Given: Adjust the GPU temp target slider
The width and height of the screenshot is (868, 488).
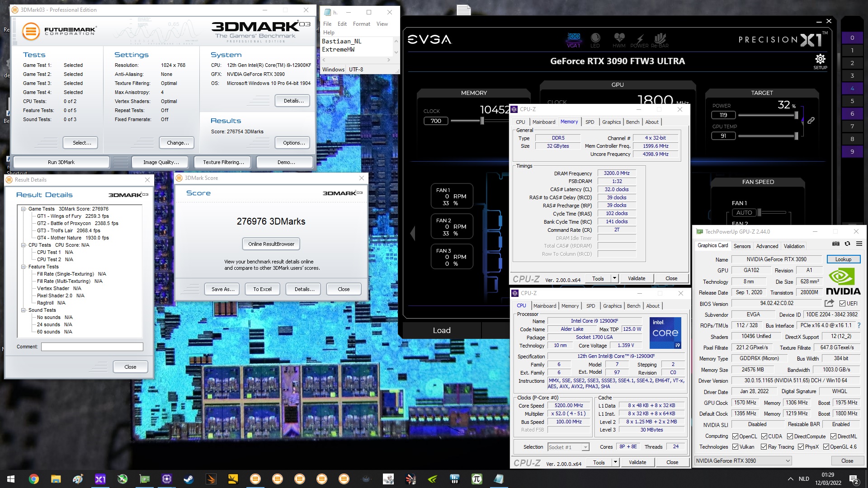Looking at the screenshot, I should click(x=796, y=136).
